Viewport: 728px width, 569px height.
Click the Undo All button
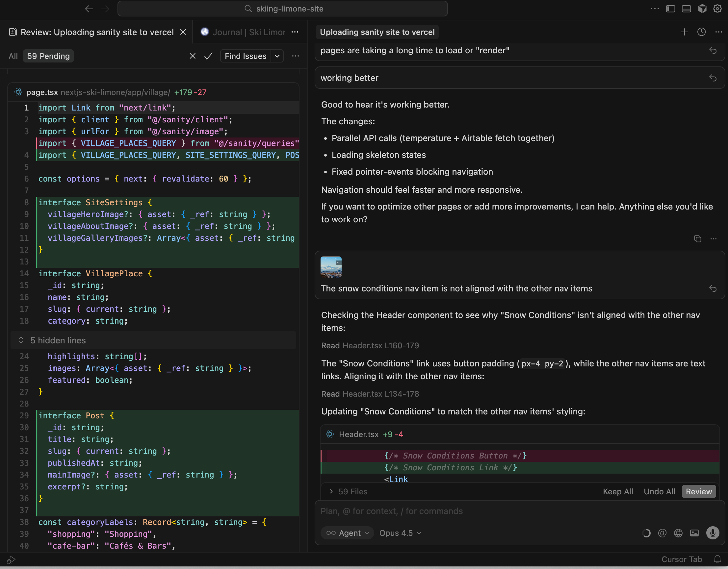click(659, 491)
